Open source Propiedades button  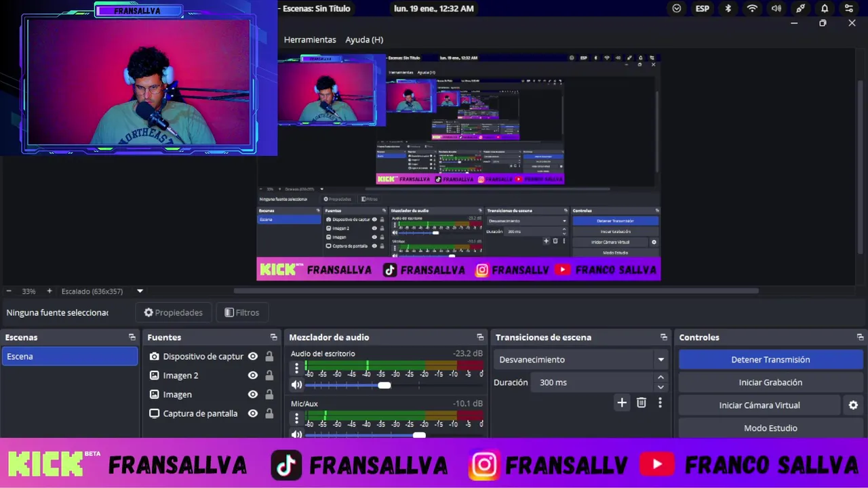click(174, 312)
